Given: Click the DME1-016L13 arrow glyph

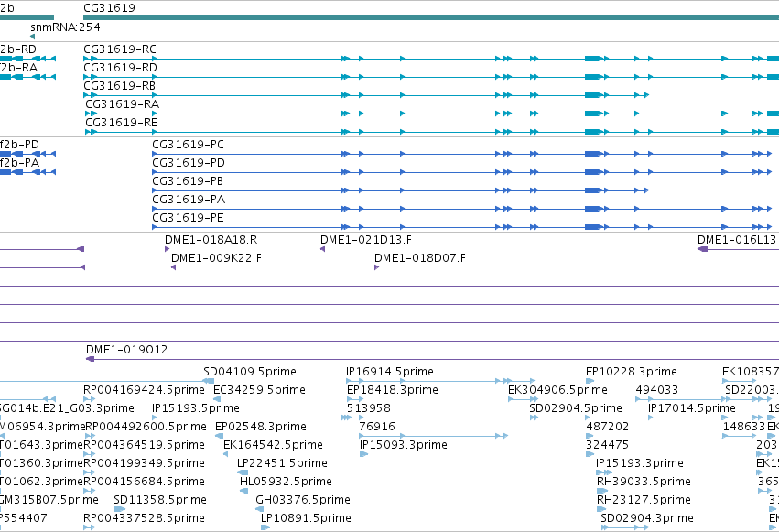Looking at the screenshot, I should point(702,249).
